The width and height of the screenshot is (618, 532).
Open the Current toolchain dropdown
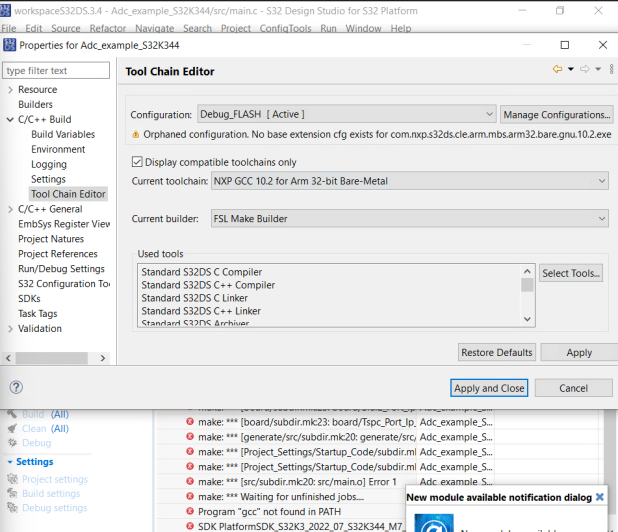(410, 181)
